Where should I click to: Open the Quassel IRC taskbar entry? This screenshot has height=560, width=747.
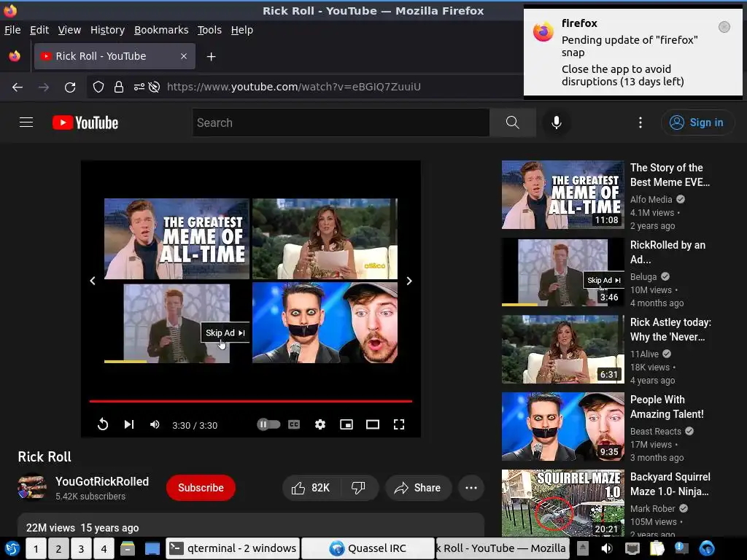368,548
